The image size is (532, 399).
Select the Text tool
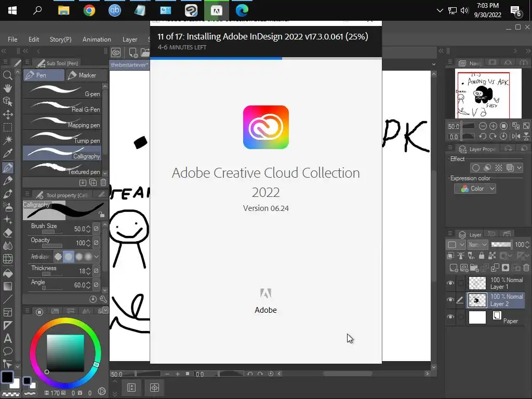click(7, 338)
